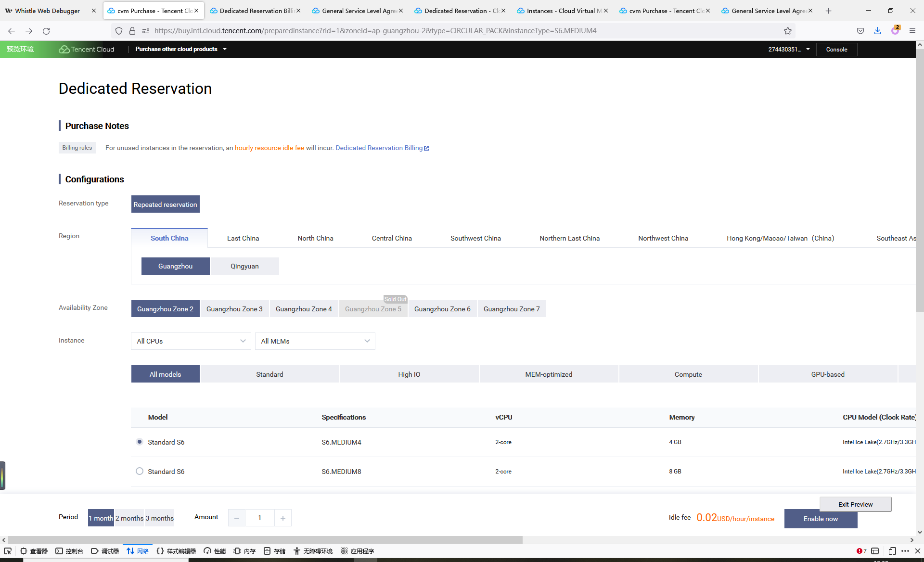Viewport: 924px width, 562px height.
Task: Click the browser reload page icon
Action: click(x=46, y=31)
